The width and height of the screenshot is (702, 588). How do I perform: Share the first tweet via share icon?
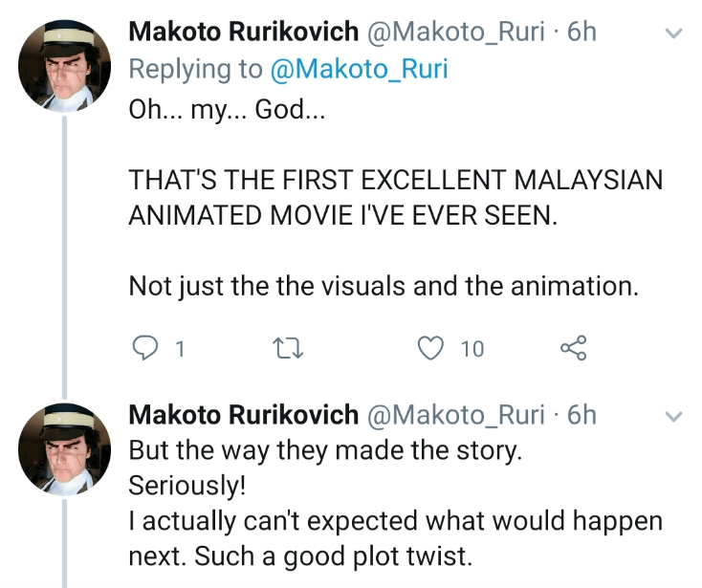pos(573,349)
